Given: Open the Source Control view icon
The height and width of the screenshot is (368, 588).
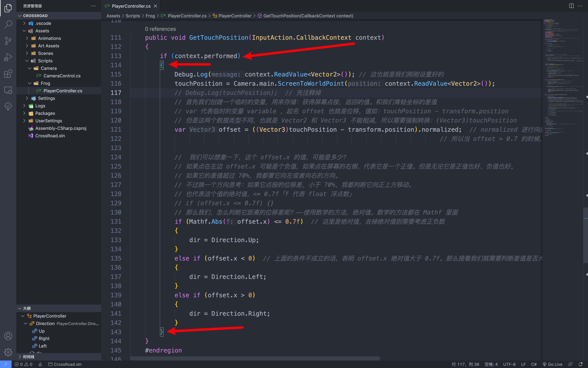Looking at the screenshot, I should pos(8,41).
